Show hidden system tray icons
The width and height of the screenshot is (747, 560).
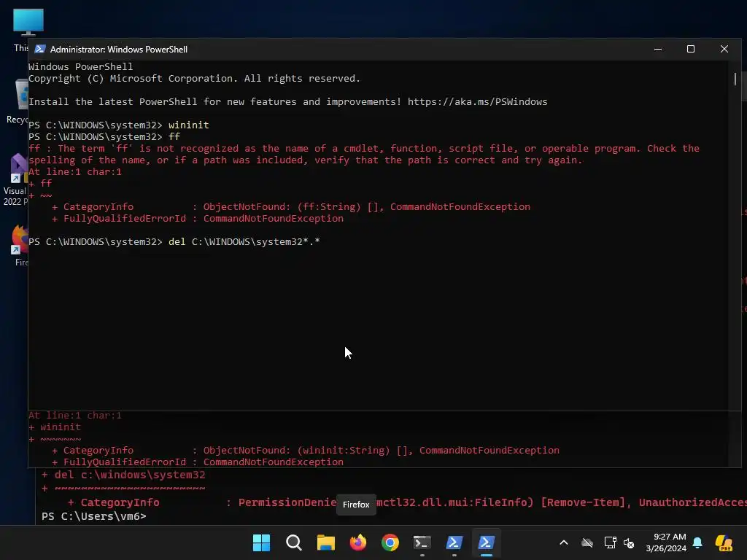click(564, 542)
